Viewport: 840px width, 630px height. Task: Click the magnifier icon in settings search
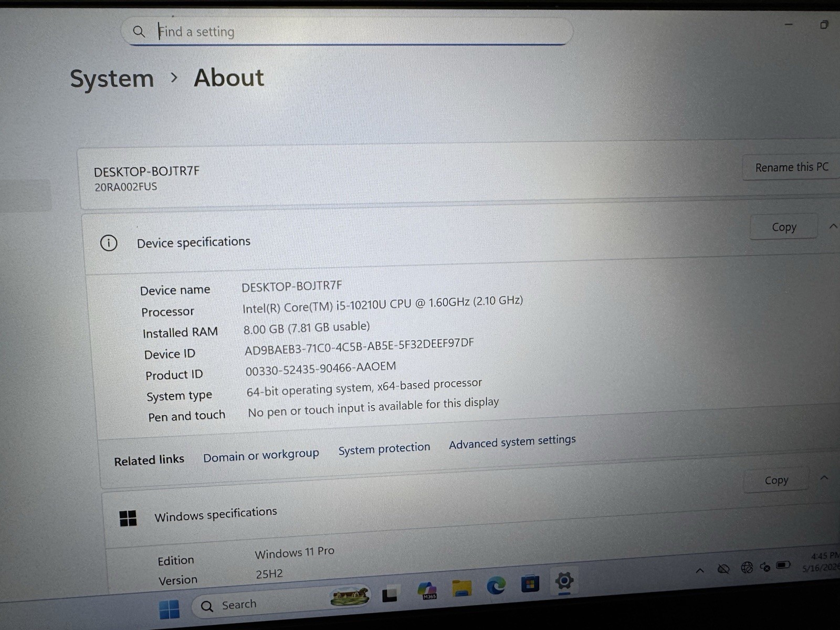tap(139, 31)
